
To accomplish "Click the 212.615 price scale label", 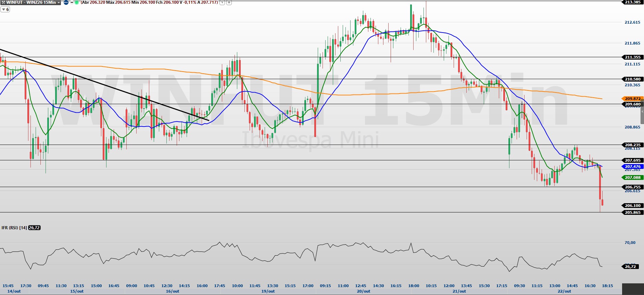I will [632, 22].
